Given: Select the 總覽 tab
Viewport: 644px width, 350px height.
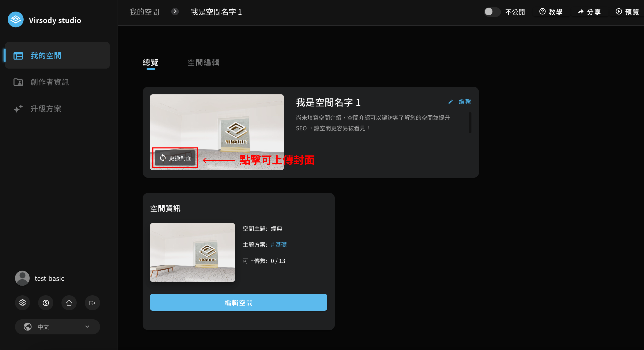Looking at the screenshot, I should [150, 62].
